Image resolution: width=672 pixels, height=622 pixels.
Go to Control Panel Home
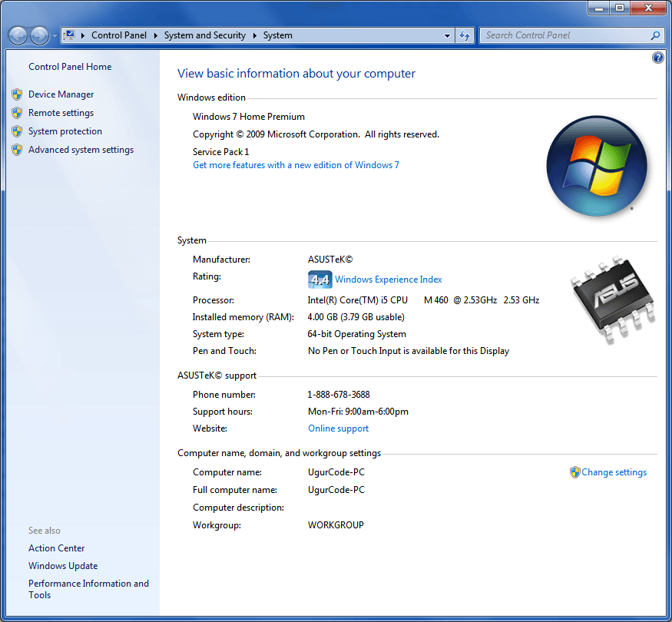coord(70,67)
